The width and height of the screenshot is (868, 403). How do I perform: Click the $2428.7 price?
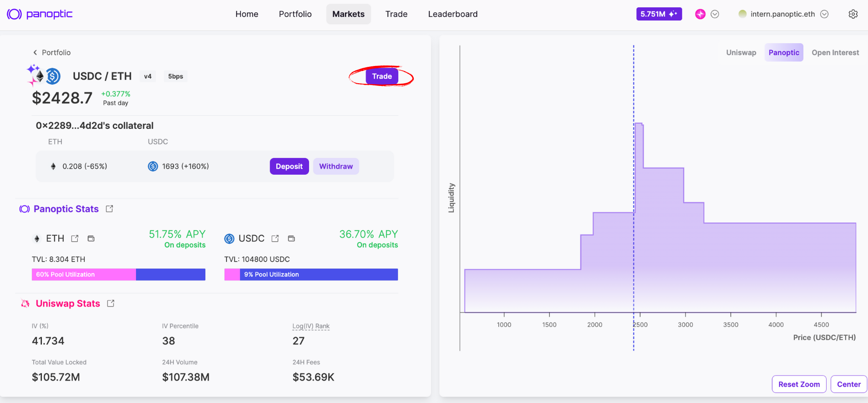(x=62, y=98)
